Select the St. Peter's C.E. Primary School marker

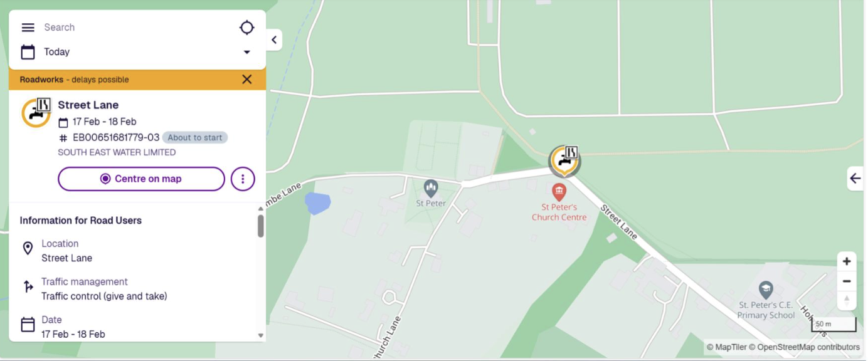pos(766,290)
